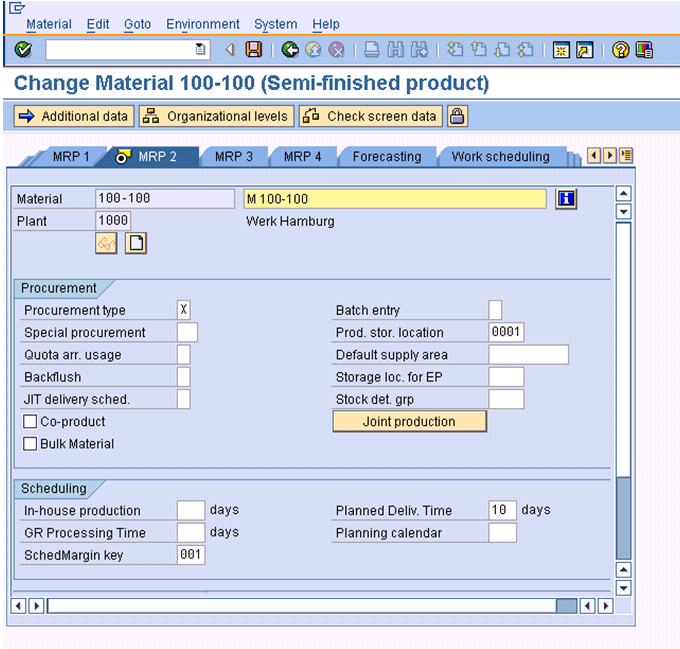The image size is (680, 649).
Task: Click the Organizational levels button
Action: click(216, 116)
